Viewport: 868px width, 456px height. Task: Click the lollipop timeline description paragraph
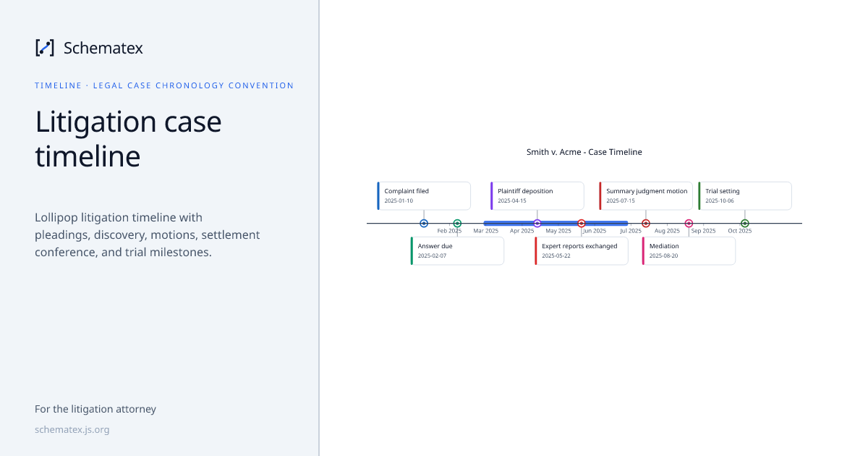(x=148, y=235)
